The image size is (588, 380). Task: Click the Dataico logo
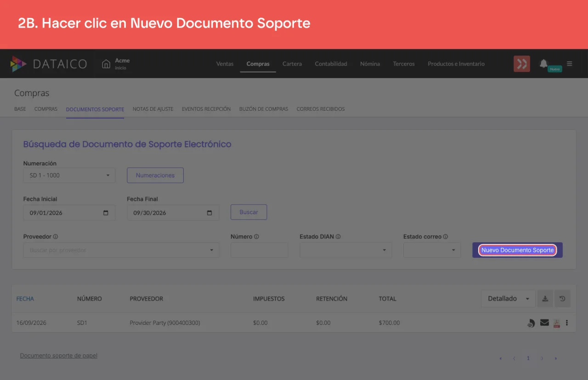[48, 64]
